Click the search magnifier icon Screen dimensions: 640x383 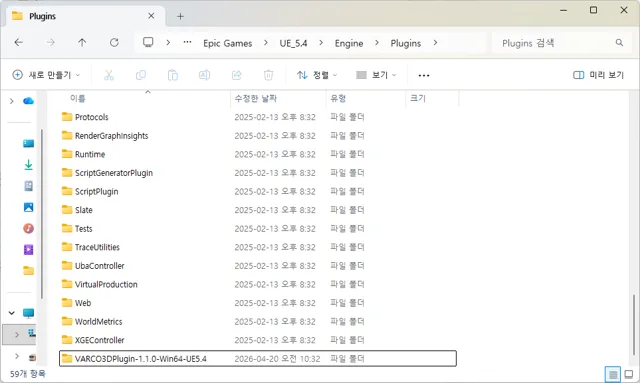[619, 42]
